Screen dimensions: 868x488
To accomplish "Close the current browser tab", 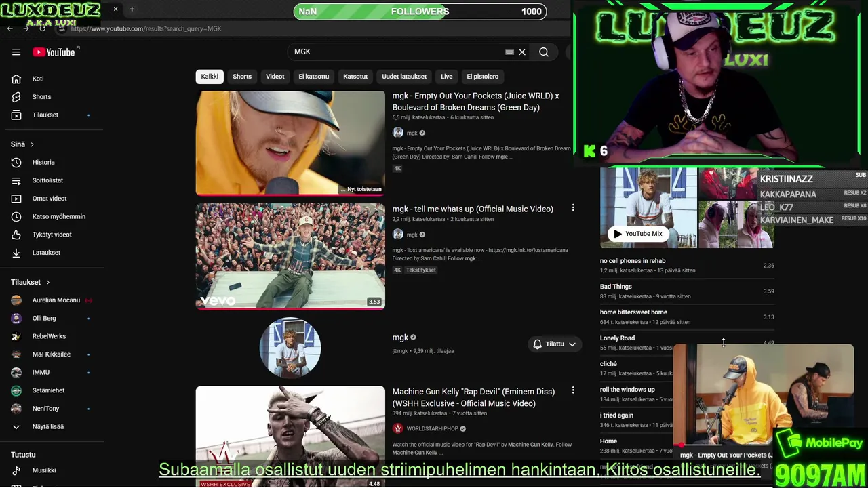I will (115, 9).
